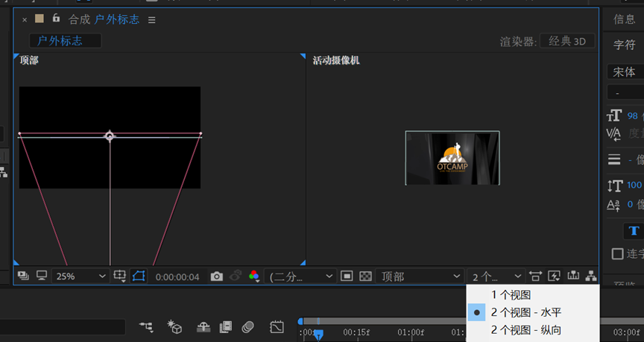This screenshot has width=644, height=342.
Task: Toggle the transparency grid
Action: pyautogui.click(x=365, y=276)
